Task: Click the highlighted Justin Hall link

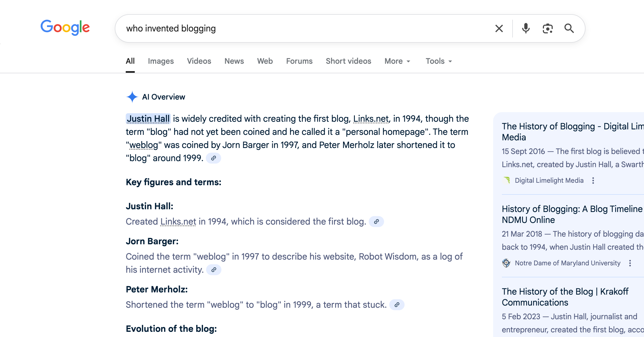Action: [x=148, y=119]
